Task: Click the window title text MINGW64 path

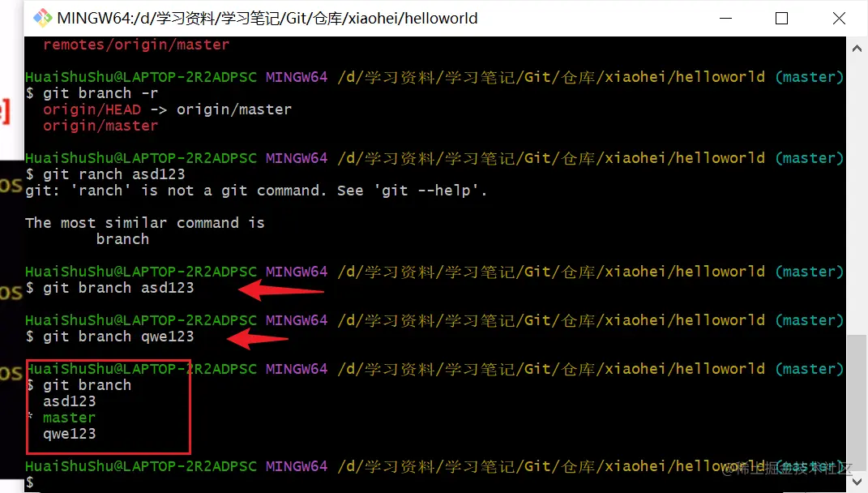Action: [267, 19]
